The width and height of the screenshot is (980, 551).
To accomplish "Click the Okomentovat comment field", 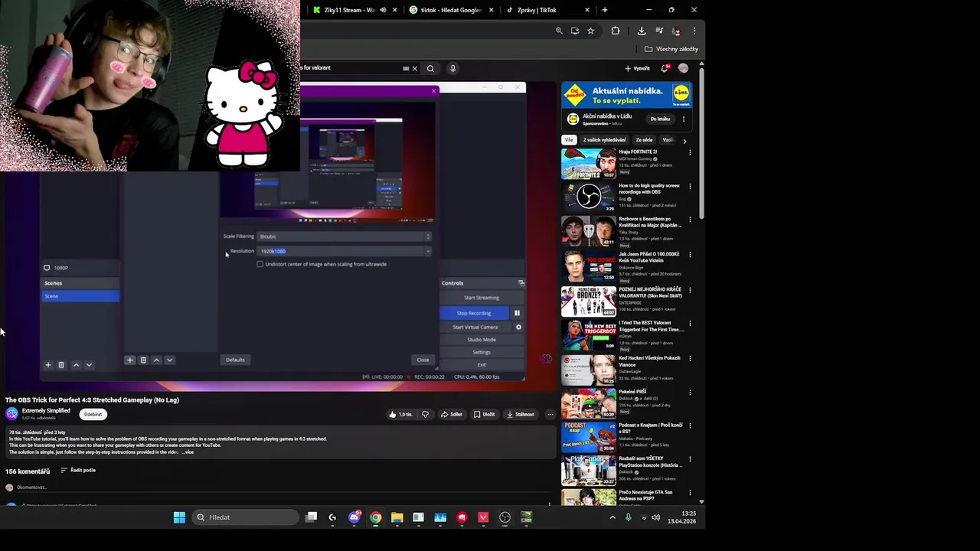I will coord(32,487).
